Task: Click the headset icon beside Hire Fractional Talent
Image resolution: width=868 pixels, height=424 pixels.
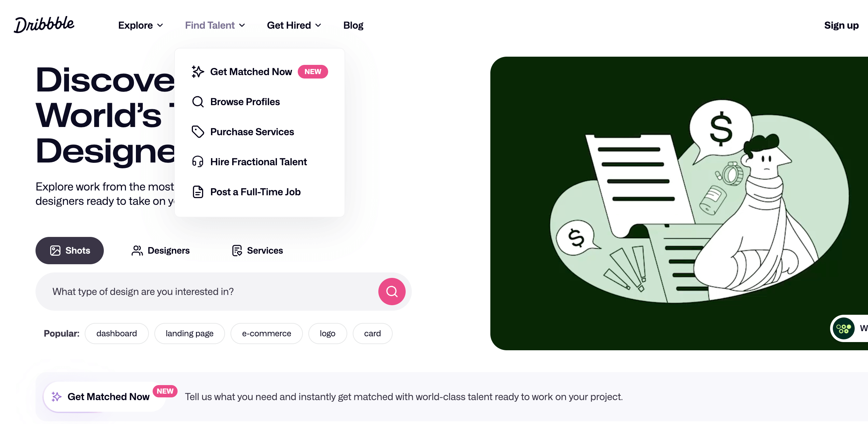Action: click(x=198, y=162)
